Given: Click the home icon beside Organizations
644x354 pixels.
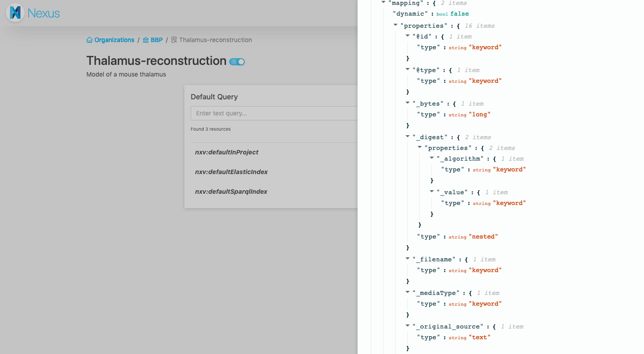Looking at the screenshot, I should pyautogui.click(x=90, y=40).
